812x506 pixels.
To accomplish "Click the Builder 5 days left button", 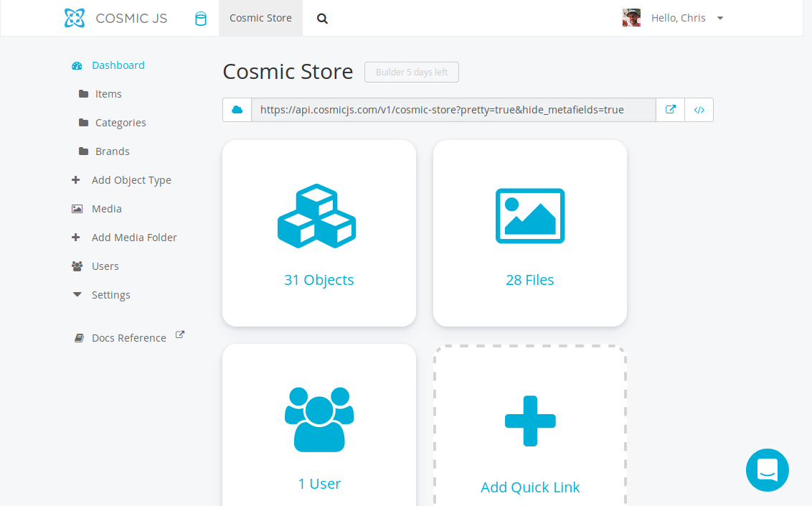I will (412, 72).
